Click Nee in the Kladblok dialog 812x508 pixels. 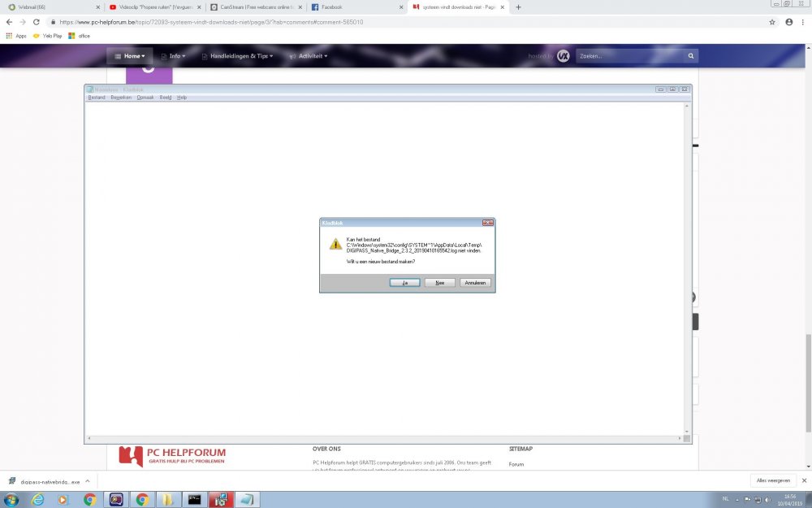(x=439, y=283)
